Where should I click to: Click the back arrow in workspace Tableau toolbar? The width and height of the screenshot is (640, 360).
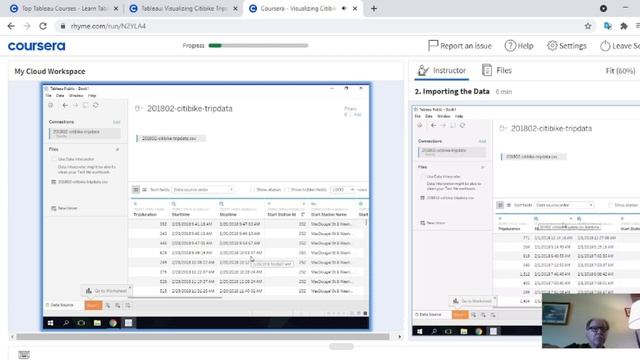tap(65, 105)
